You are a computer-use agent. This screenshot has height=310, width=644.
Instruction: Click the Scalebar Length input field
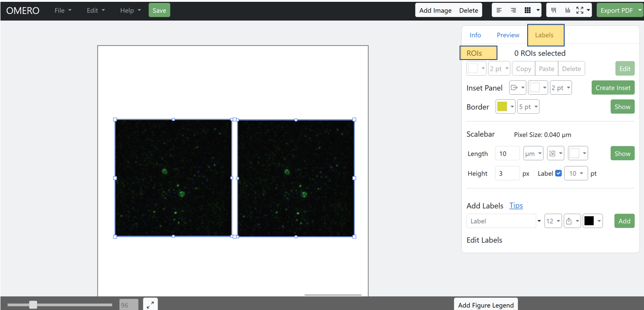tap(507, 153)
